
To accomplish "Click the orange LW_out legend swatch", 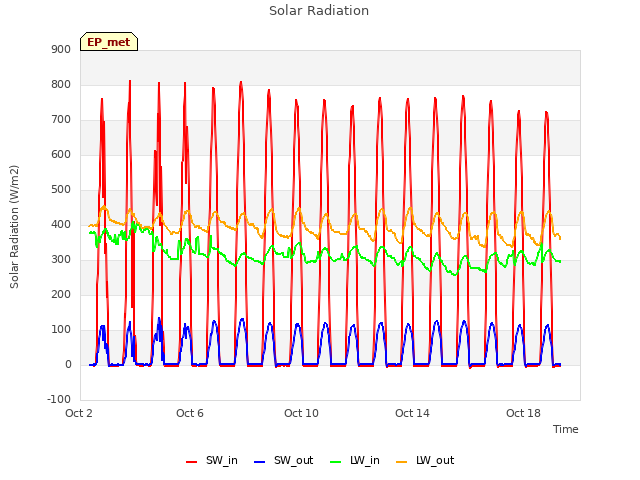I will tap(402, 462).
